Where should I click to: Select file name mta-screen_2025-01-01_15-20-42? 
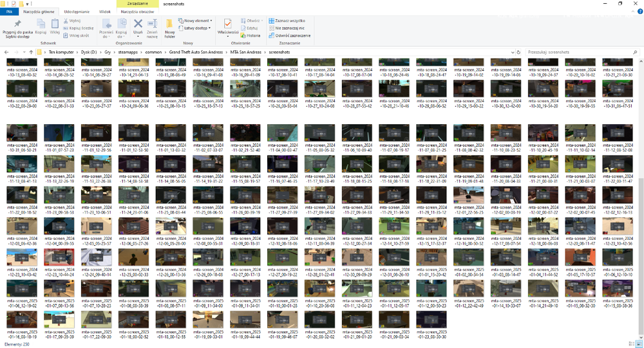click(431, 272)
